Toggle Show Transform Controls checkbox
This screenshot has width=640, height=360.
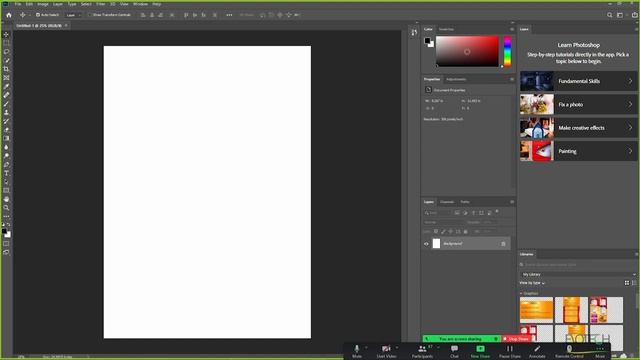pyautogui.click(x=90, y=15)
